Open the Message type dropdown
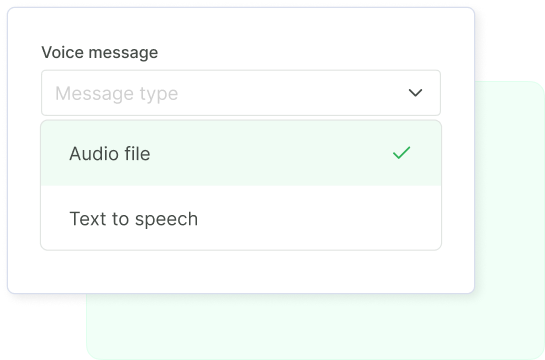545x360 pixels. click(x=241, y=93)
